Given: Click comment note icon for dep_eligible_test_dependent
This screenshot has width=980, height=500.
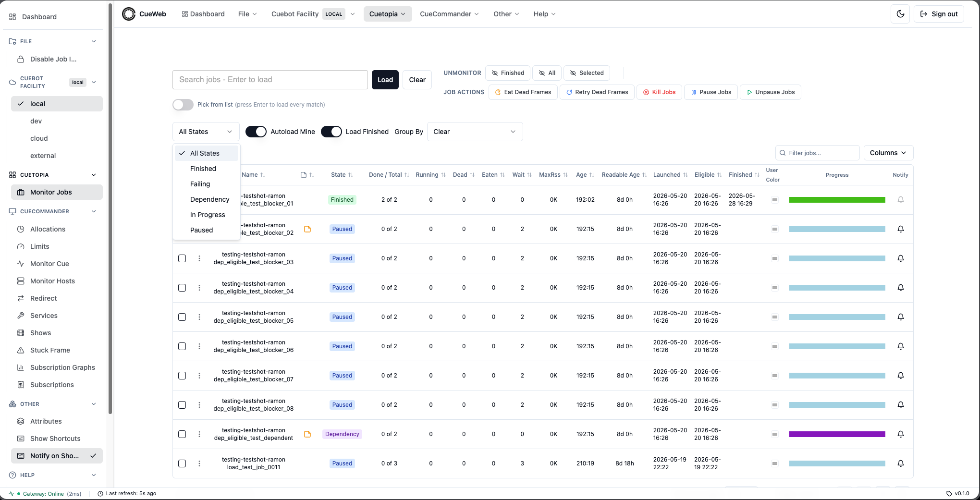Looking at the screenshot, I should pyautogui.click(x=307, y=434).
